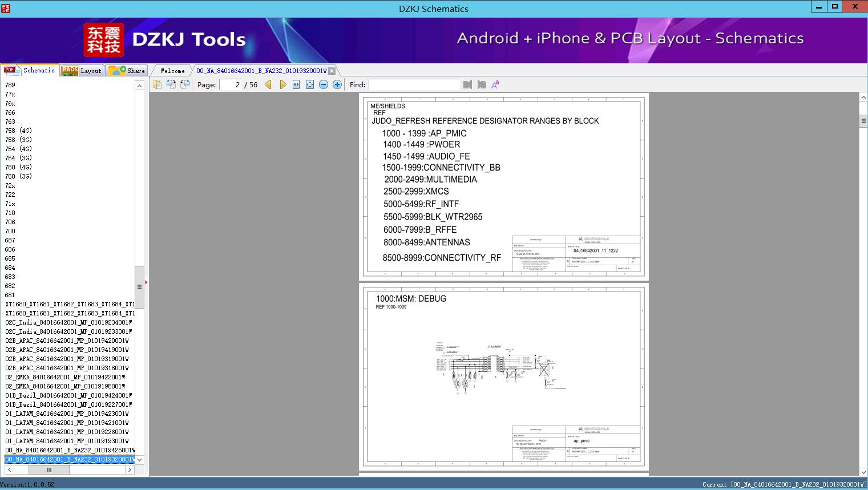Click the document viewer up scroll arrow
The width and height of the screenshot is (868, 490).
(x=863, y=98)
